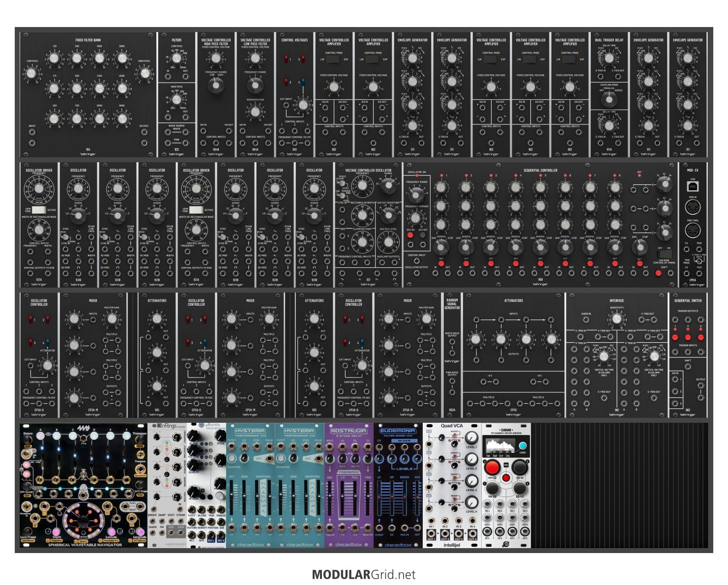The width and height of the screenshot is (728, 585).
Task: Select the MIDI IN socket on MIDI-CV
Action: [693, 207]
